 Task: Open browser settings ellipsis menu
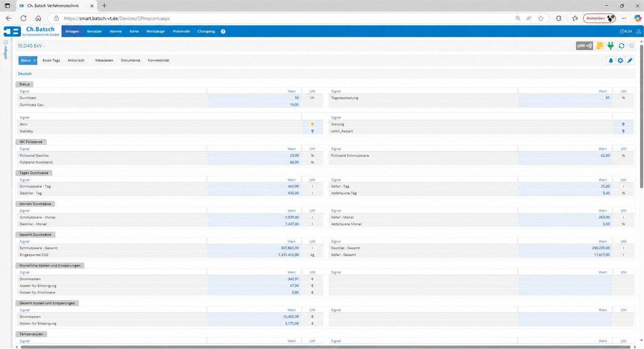pos(623,18)
